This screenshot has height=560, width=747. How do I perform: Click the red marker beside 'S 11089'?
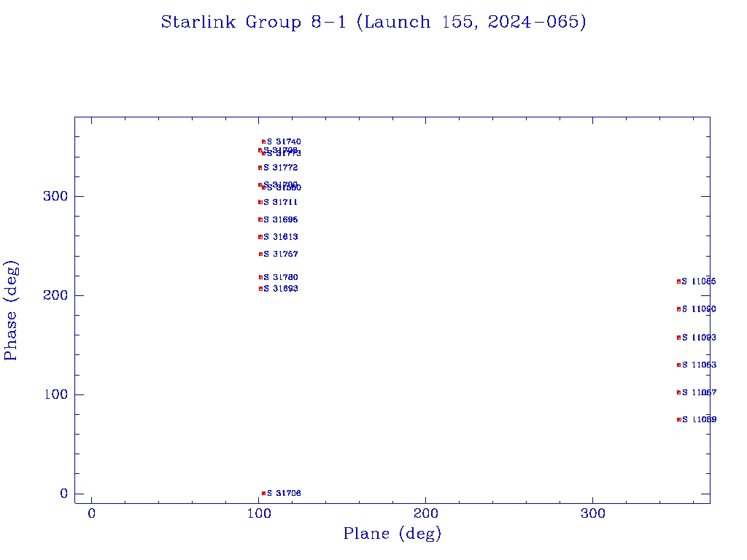(x=679, y=419)
